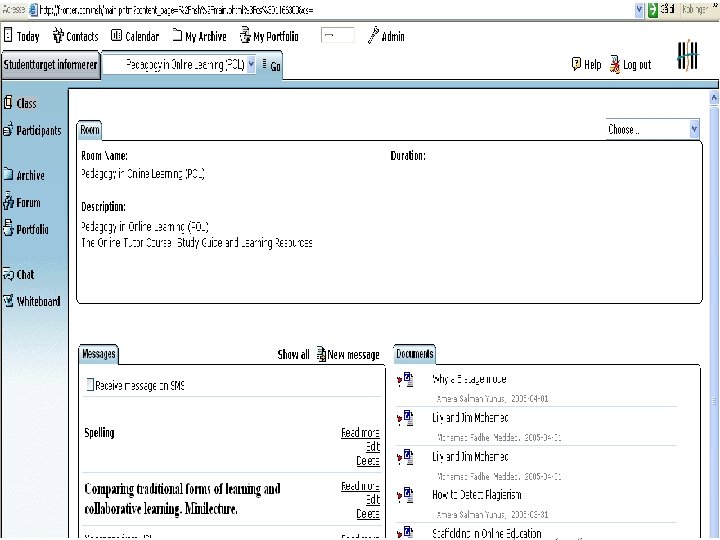Open Class from the sidebar icon
Screen dimensions: 720x540
[8, 102]
